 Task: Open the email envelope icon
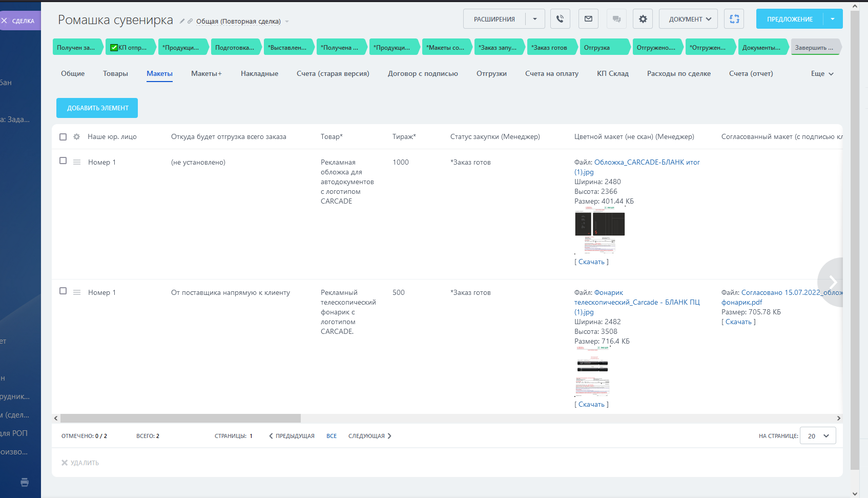(x=588, y=19)
